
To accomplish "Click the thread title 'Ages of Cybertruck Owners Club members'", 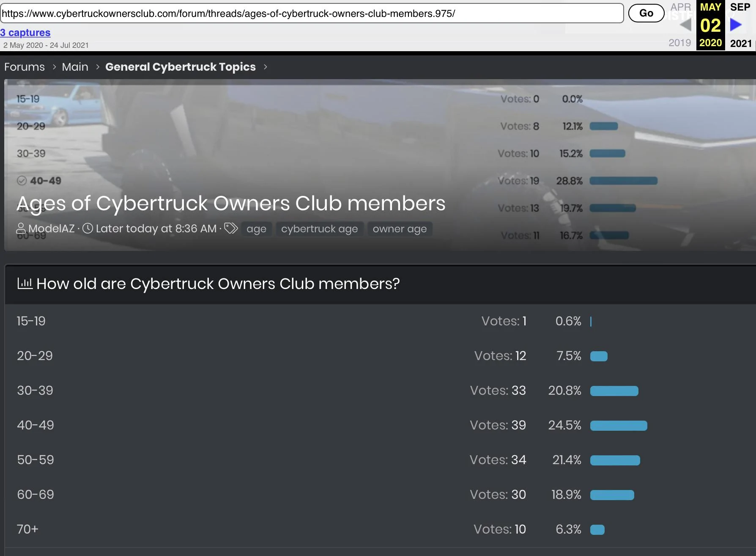I will (x=231, y=204).
